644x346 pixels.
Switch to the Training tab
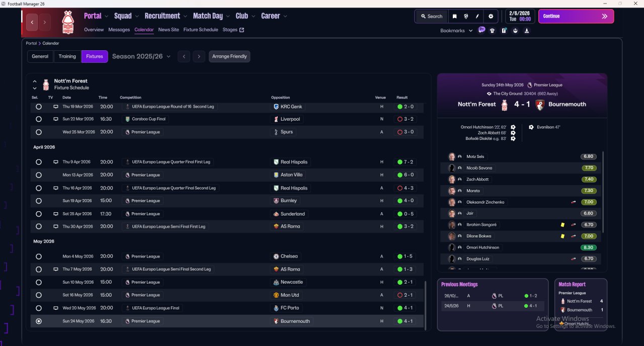67,56
